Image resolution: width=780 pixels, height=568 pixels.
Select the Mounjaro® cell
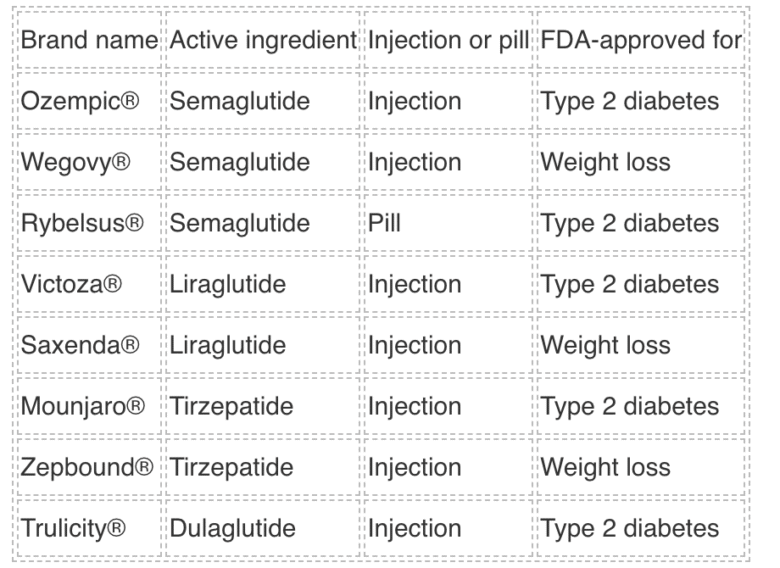click(x=83, y=406)
